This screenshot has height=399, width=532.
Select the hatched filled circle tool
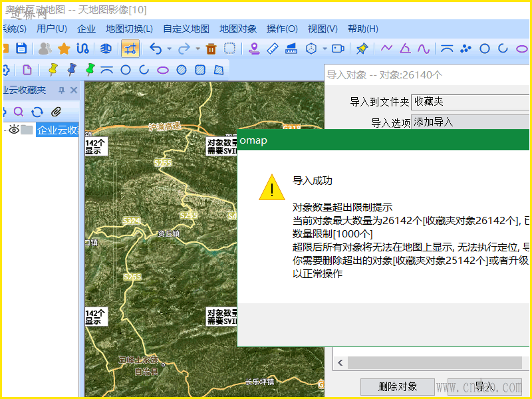pos(182,70)
